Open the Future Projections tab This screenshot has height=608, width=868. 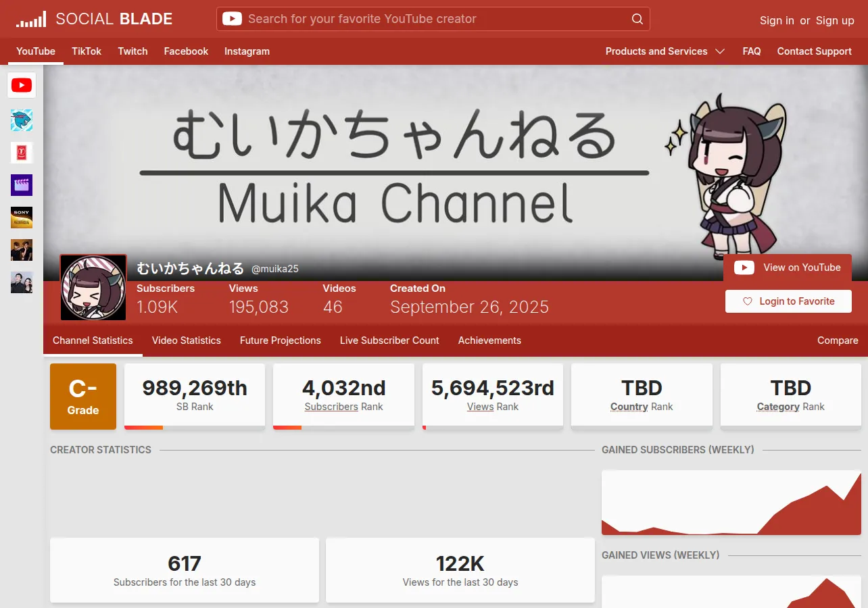(281, 340)
